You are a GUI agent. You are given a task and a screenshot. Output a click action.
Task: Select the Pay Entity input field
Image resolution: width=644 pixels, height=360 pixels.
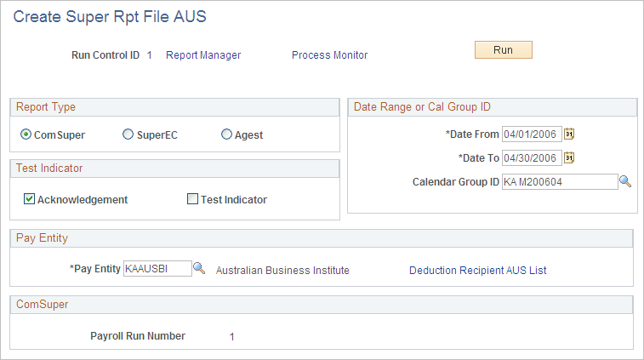click(157, 269)
